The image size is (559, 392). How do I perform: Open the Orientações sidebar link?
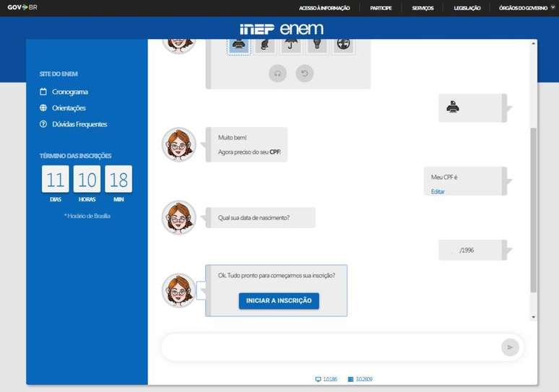[x=69, y=108]
